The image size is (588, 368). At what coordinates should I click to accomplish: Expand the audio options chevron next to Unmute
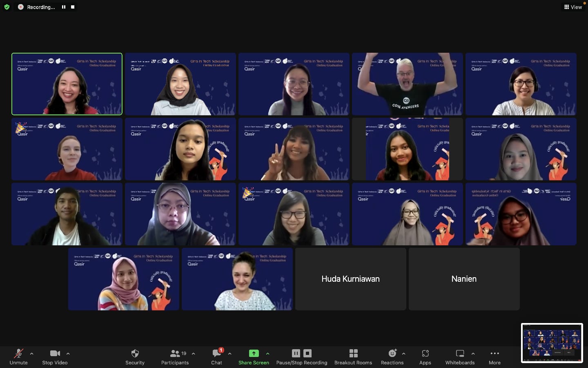(x=31, y=354)
